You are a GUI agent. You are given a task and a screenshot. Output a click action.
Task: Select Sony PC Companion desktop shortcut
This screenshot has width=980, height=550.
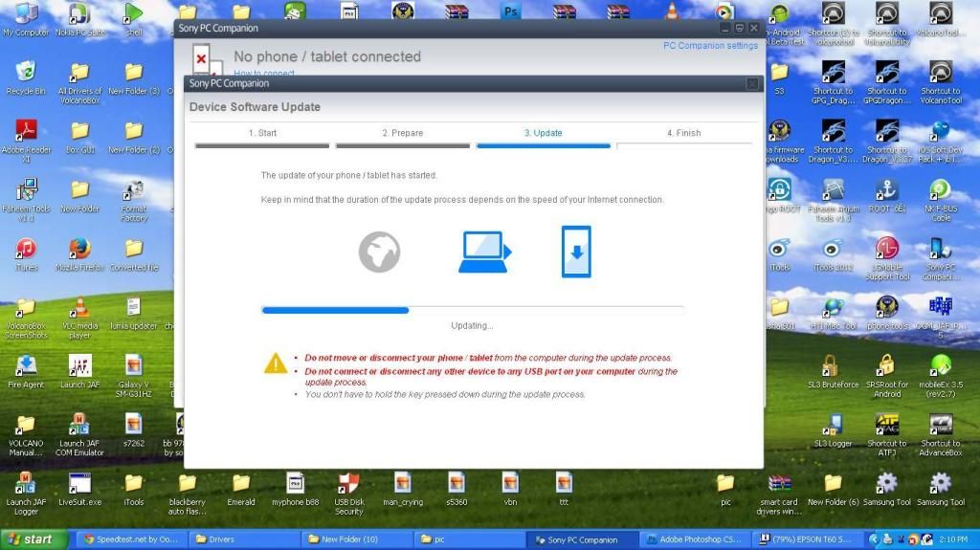pyautogui.click(x=941, y=259)
